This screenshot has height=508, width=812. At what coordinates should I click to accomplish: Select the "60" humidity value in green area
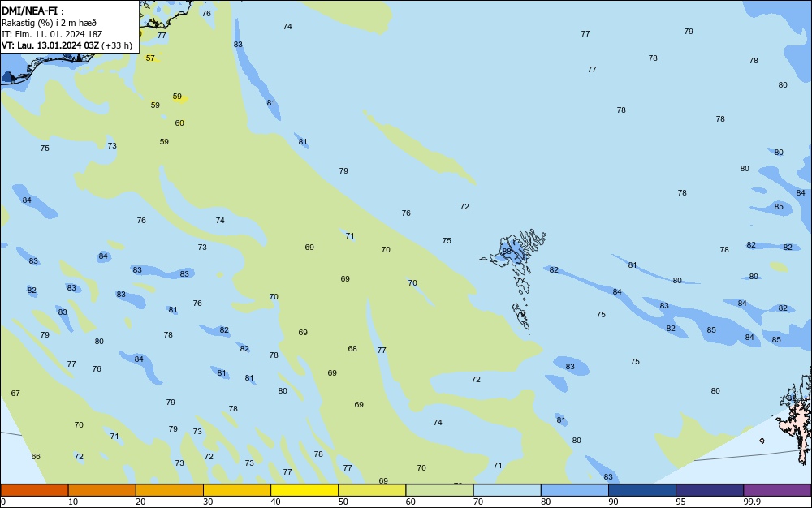point(179,123)
